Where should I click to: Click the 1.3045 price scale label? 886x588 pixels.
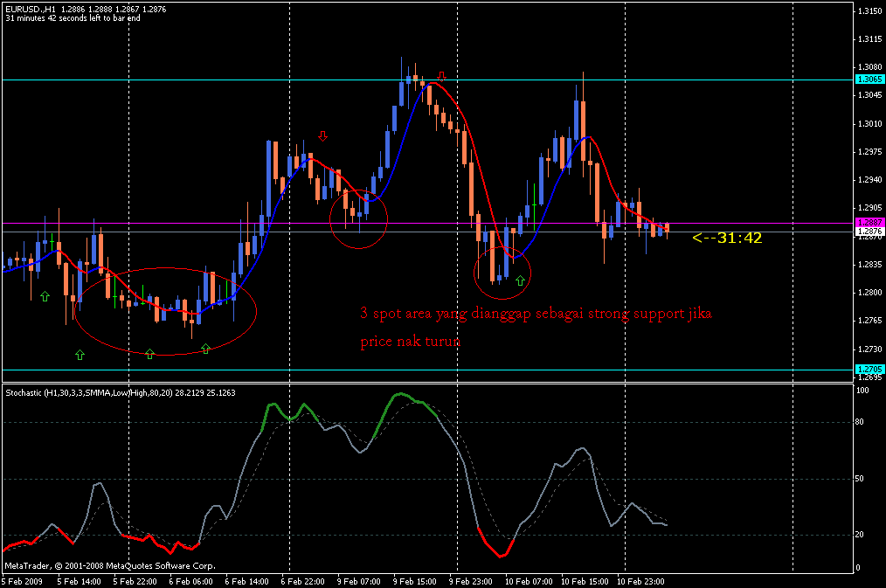click(870, 95)
